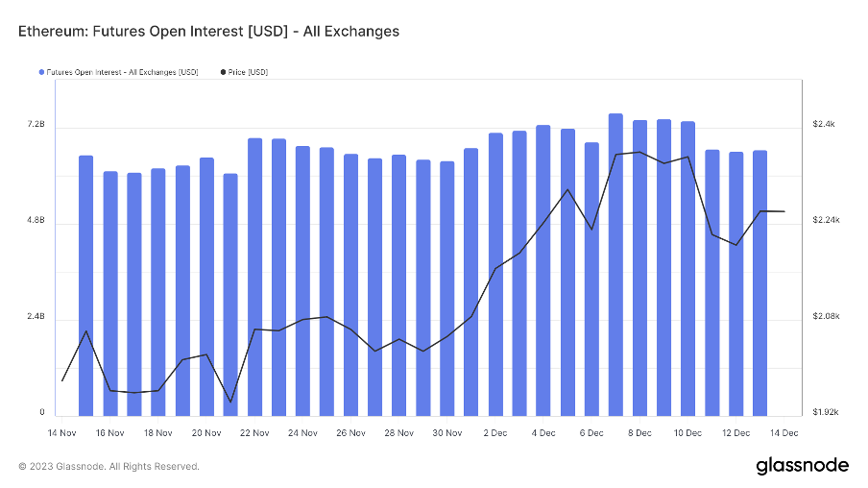This screenshot has height=488, width=868.
Task: Click the glassnode logo
Action: [802, 466]
